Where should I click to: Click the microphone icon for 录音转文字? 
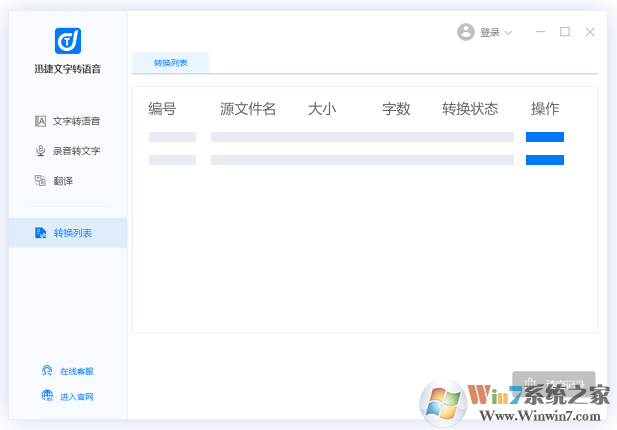tap(40, 151)
